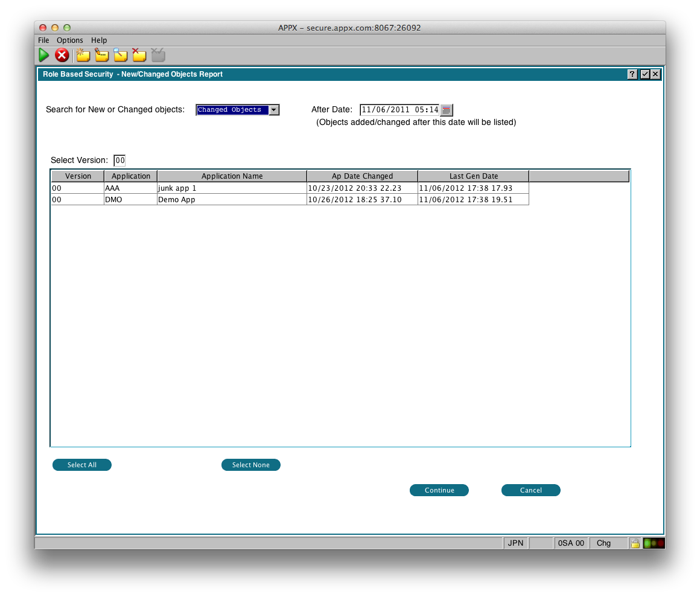Viewport: 700px width, 597px height.
Task: Select the Demo App row in table
Action: [232, 200]
